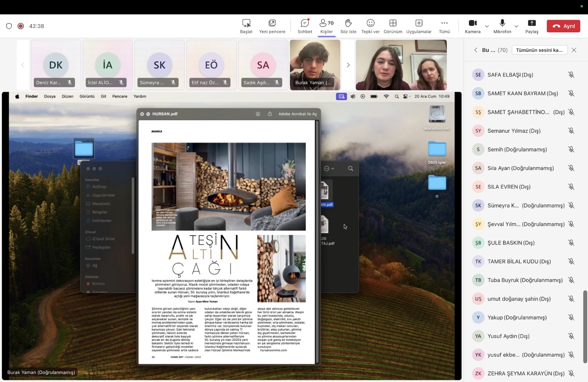588x382 pixels.
Task: Click markup icon in HURSAN.pdf preview
Action: pos(258,114)
